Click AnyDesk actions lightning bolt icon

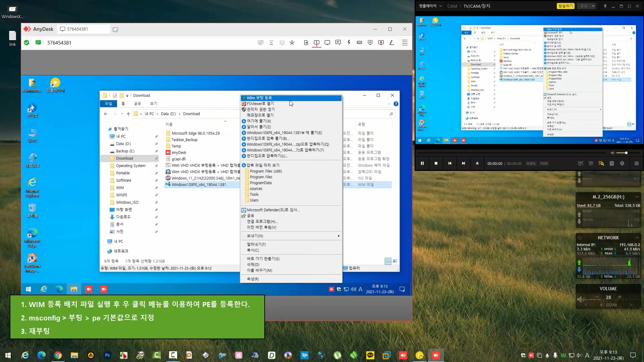[349, 43]
